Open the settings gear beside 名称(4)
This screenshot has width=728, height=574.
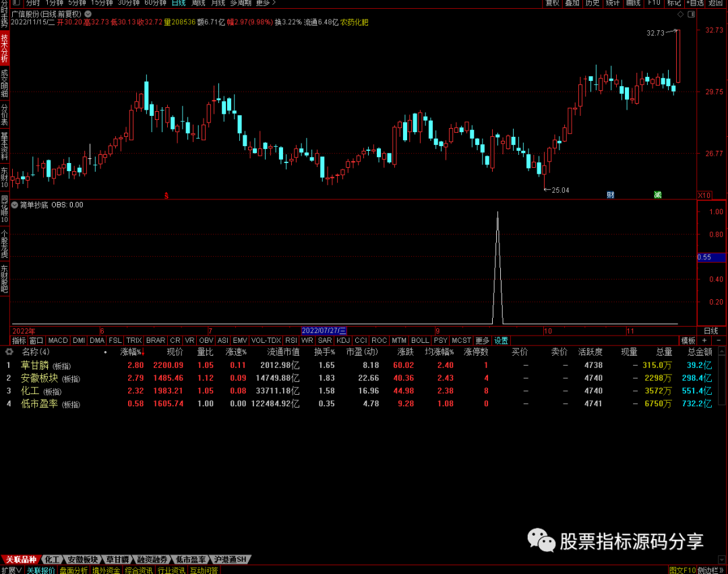9,352
